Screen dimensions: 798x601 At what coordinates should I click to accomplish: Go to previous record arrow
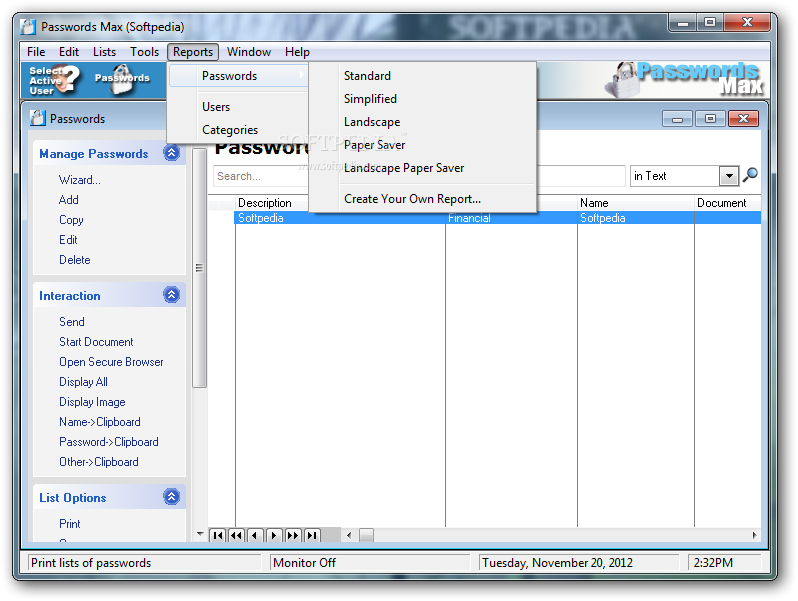(255, 535)
